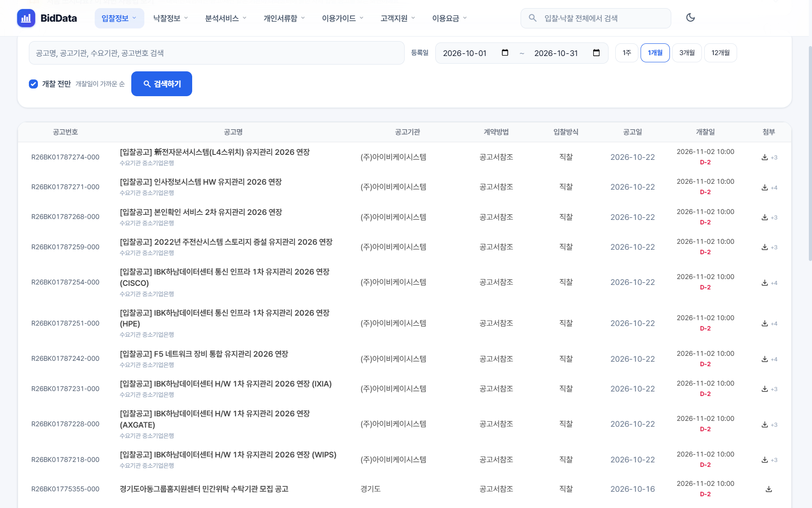Expand the 분석서비스 menu
Screen dimensions: 812x508
pyautogui.click(x=226, y=18)
